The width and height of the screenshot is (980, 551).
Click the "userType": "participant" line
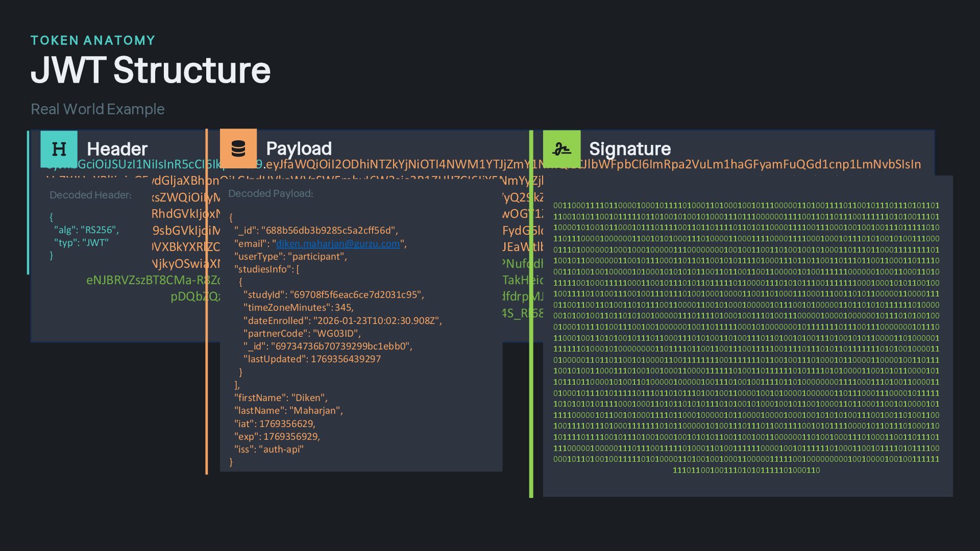point(290,257)
